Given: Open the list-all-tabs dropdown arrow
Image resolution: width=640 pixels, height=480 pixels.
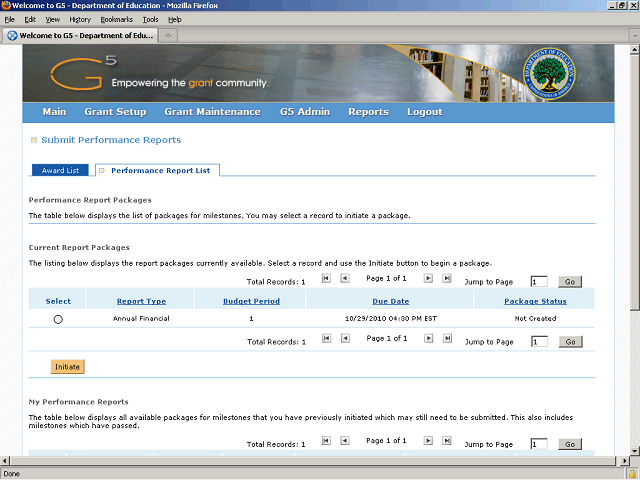Looking at the screenshot, I should tap(635, 36).
